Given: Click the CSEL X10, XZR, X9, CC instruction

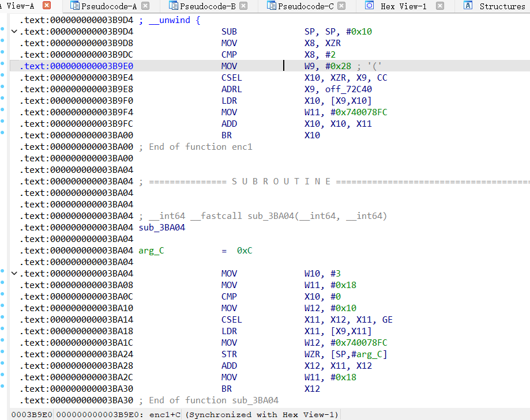Looking at the screenshot, I should pos(304,78).
